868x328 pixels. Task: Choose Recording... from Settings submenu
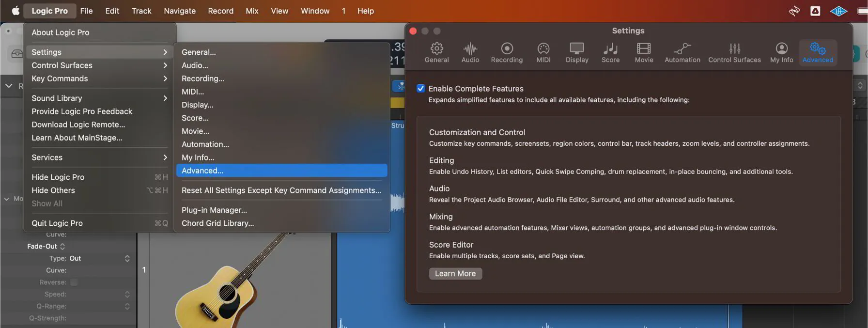point(282,78)
